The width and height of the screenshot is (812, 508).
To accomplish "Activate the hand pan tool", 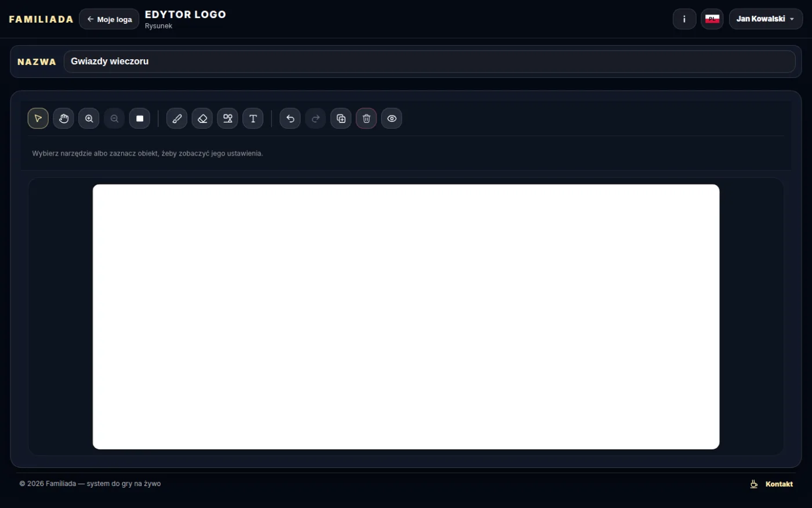I will click(64, 118).
